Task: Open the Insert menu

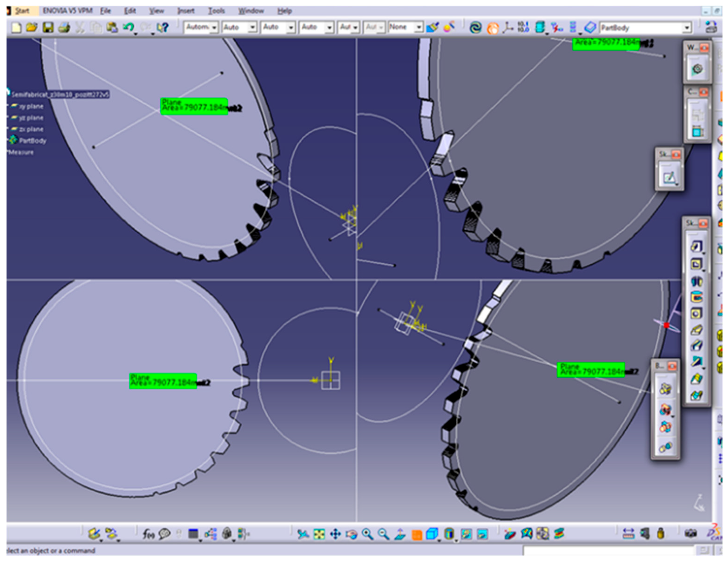Action: pos(186,11)
